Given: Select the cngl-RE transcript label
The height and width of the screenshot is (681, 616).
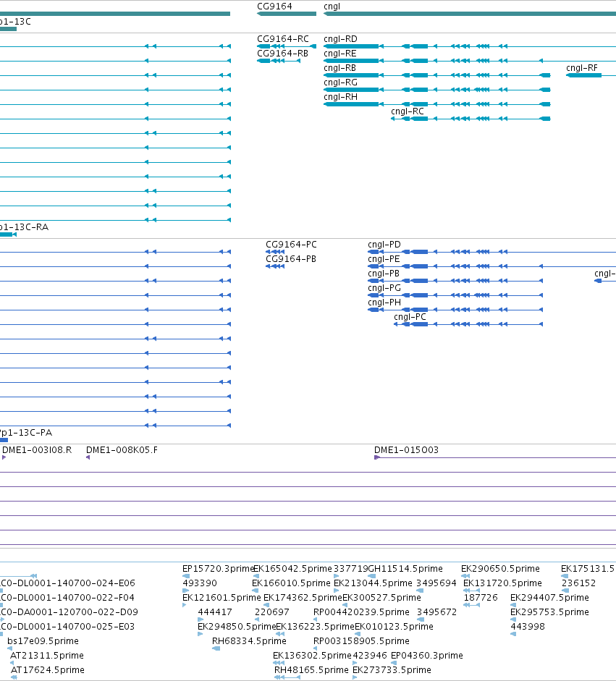Looking at the screenshot, I should [x=340, y=53].
